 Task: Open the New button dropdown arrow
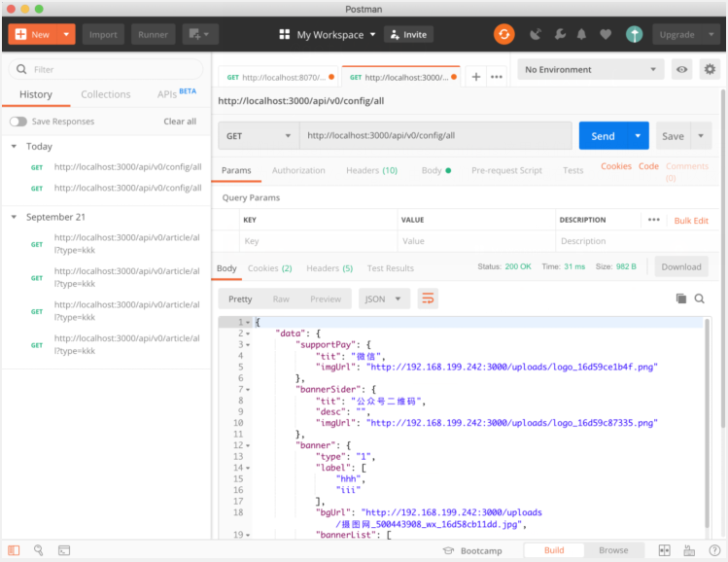tap(66, 34)
